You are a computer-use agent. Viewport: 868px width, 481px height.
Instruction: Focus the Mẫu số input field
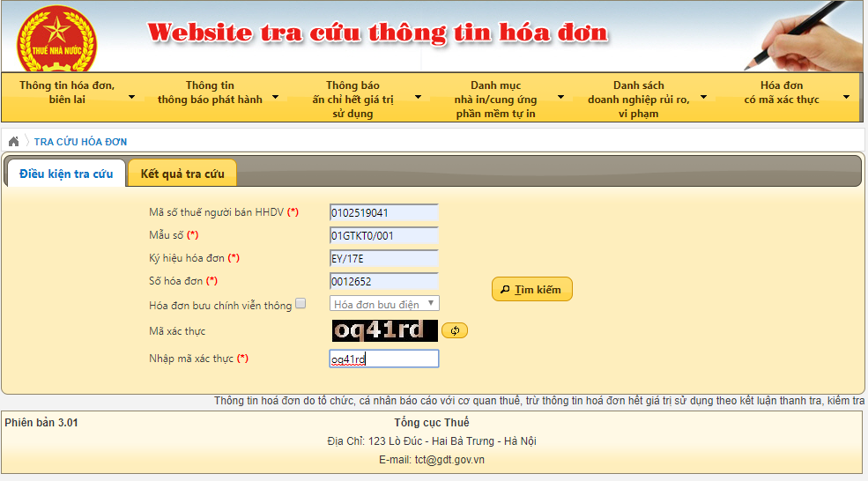pyautogui.click(x=383, y=236)
